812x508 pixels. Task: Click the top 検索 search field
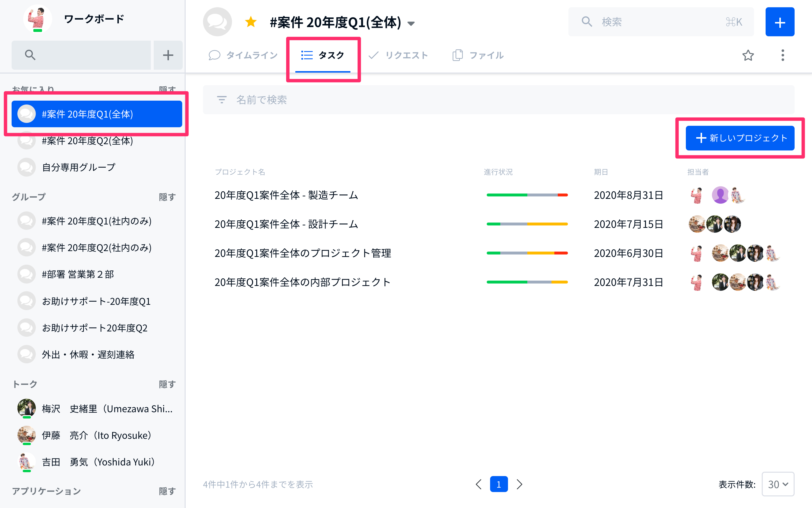[661, 22]
